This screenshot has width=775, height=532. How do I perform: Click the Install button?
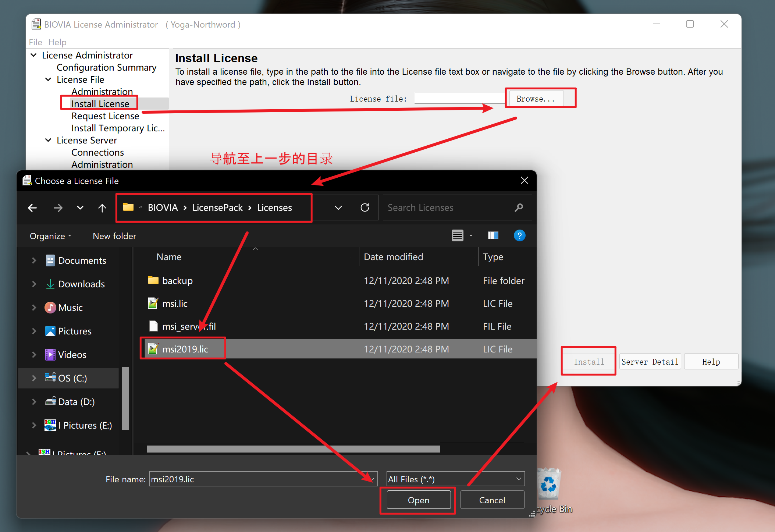(589, 362)
